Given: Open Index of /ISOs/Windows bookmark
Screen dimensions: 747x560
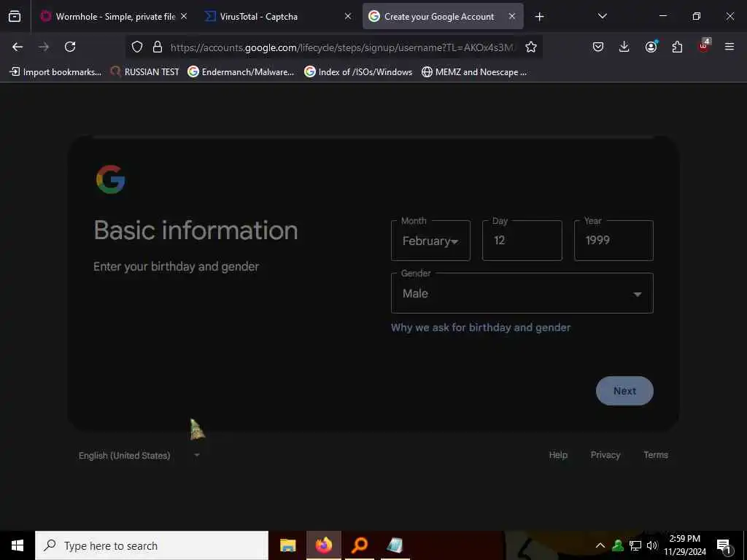Looking at the screenshot, I should point(358,72).
